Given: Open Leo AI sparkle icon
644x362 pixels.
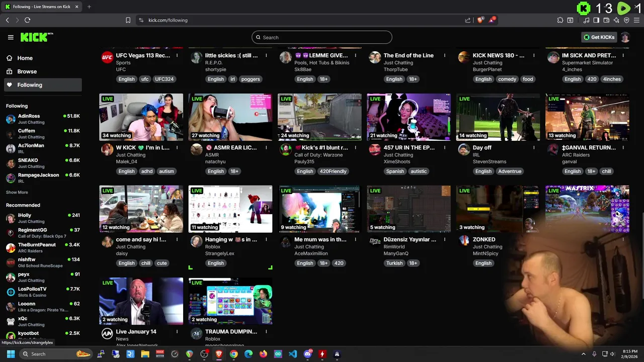Looking at the screenshot, I should [616, 20].
